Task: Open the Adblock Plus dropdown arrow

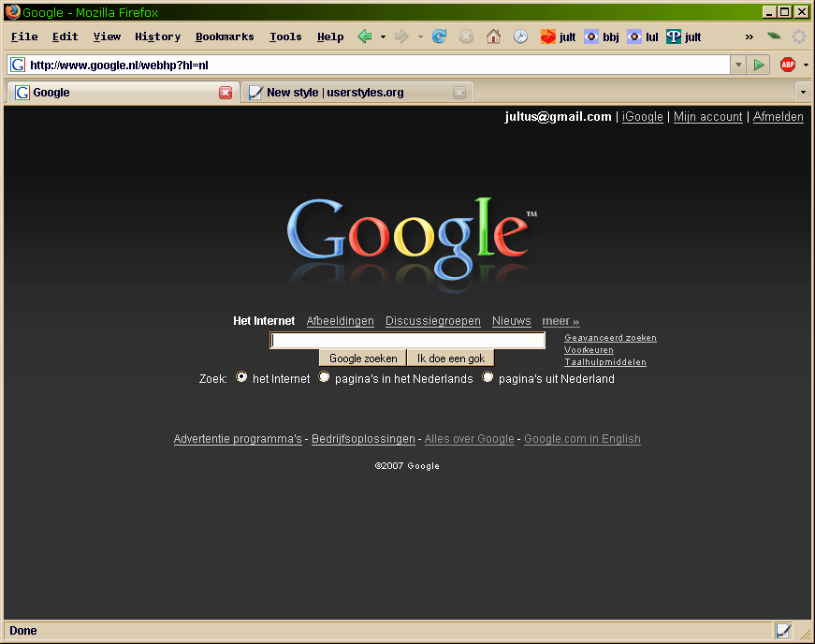Action: [806, 65]
